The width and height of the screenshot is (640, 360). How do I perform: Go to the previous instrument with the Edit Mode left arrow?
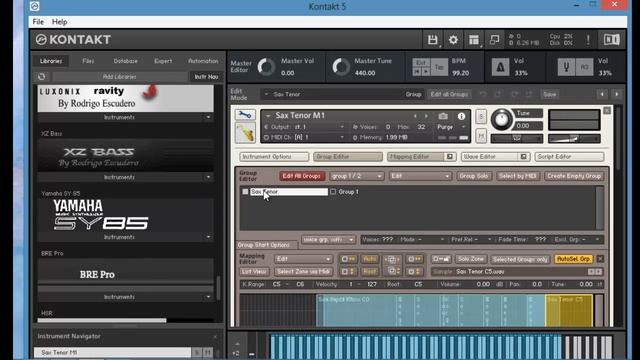coord(602,94)
